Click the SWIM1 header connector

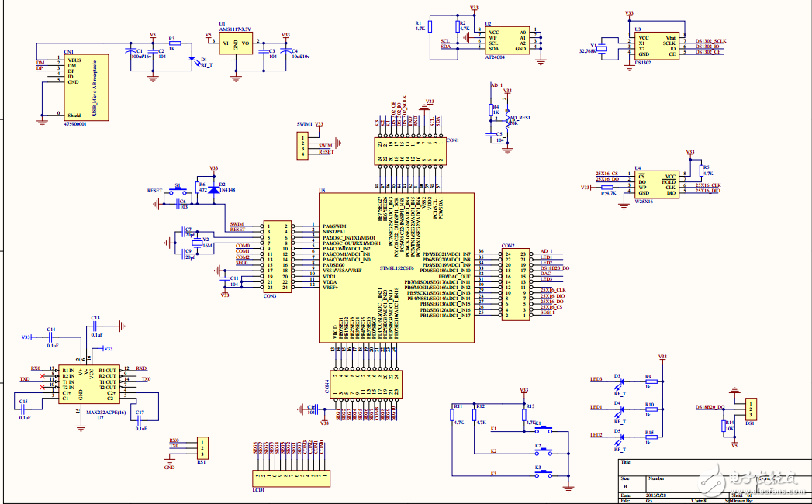302,145
